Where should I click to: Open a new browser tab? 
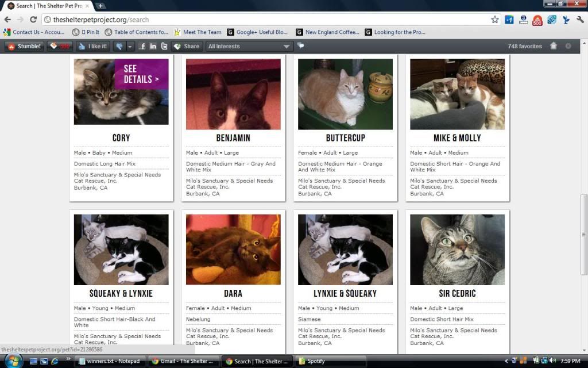coord(101,6)
